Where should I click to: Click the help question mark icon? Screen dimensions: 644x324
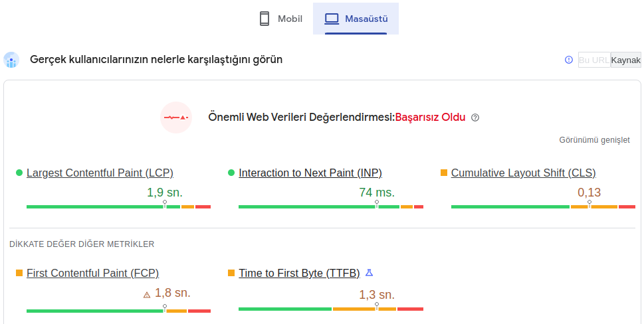click(475, 118)
